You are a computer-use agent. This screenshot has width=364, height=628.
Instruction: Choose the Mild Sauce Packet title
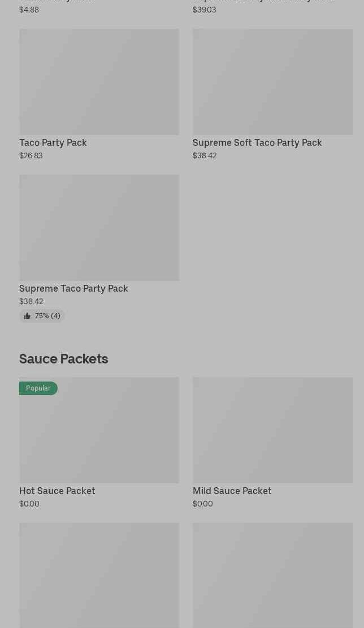click(232, 491)
